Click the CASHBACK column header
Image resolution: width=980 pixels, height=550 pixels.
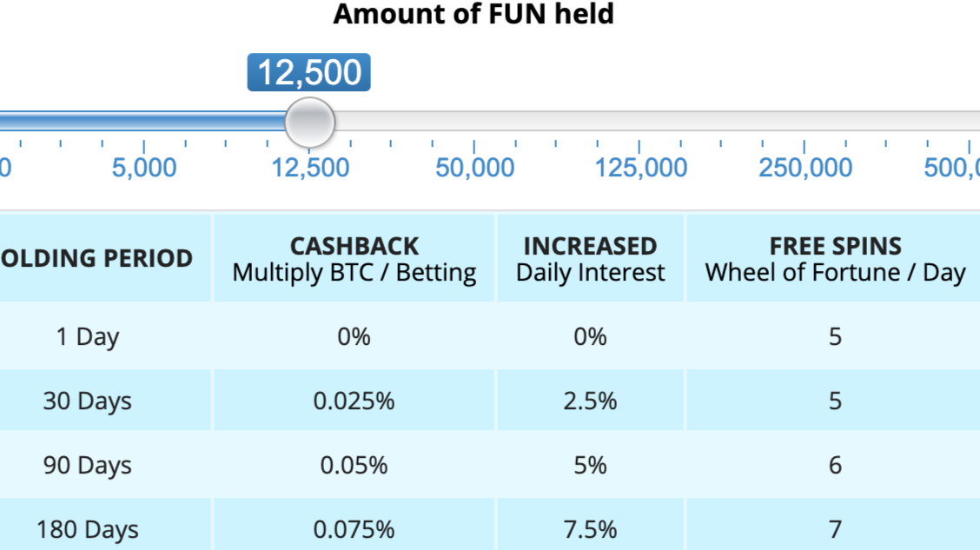click(x=354, y=259)
